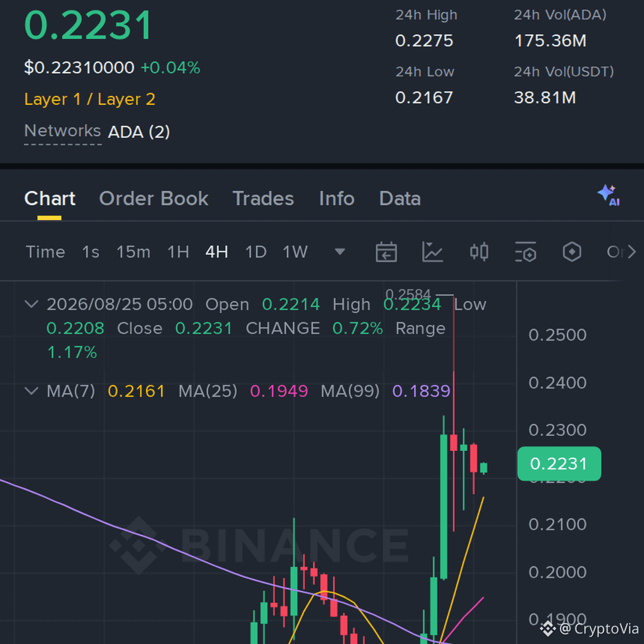644x644 pixels.
Task: Click the +0.04% price change
Action: [171, 67]
